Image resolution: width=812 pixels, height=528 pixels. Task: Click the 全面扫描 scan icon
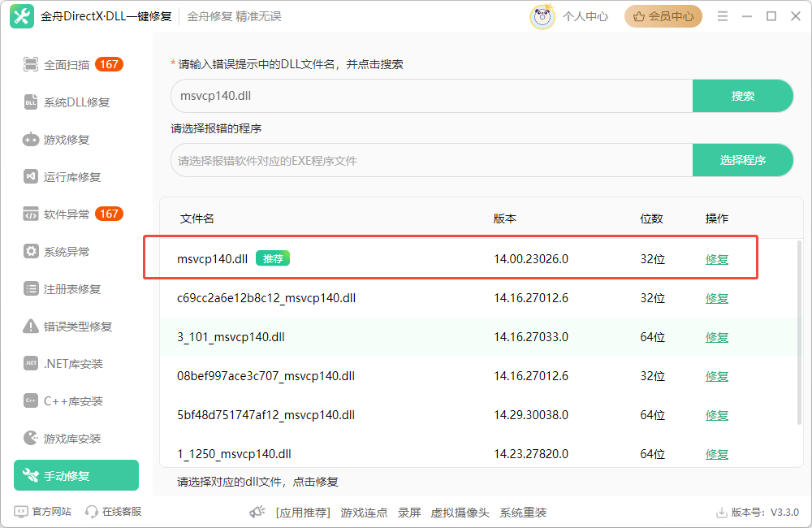click(31, 65)
